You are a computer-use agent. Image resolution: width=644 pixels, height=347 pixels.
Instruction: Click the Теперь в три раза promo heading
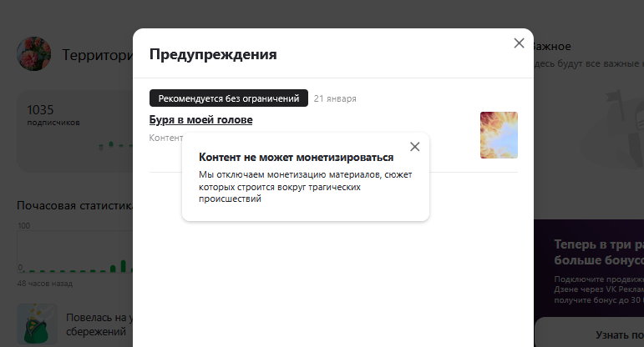click(599, 252)
